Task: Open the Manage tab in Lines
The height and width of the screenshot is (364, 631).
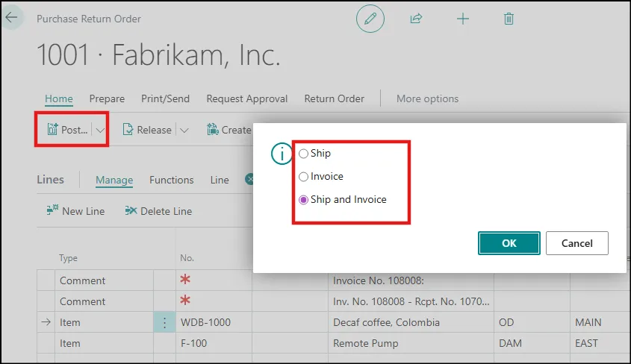Action: [114, 180]
